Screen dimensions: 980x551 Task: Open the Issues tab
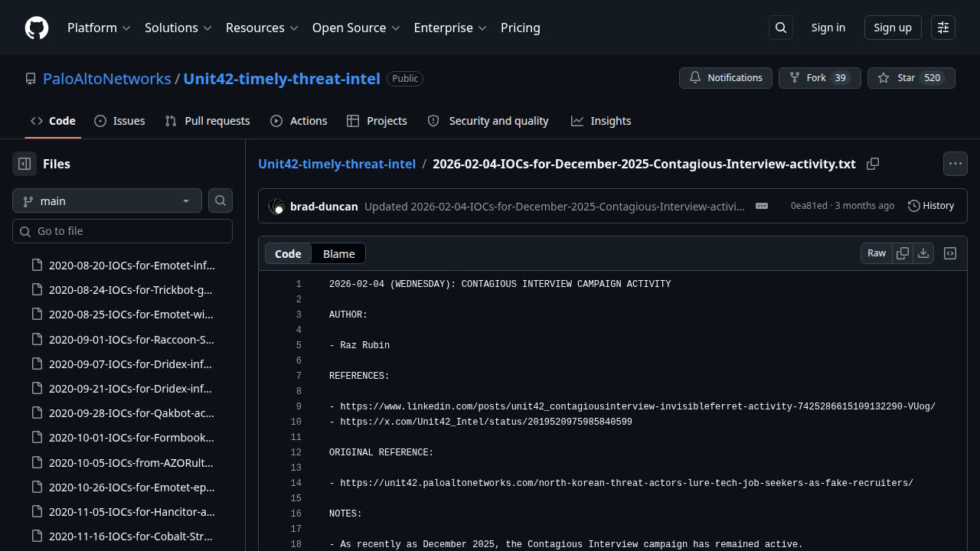pos(119,121)
